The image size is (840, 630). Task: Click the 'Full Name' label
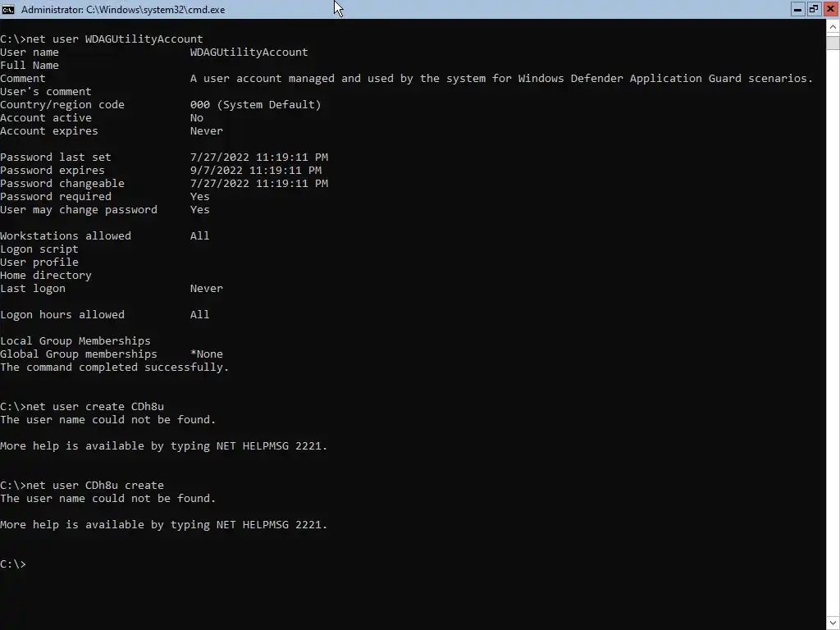pyautogui.click(x=30, y=66)
